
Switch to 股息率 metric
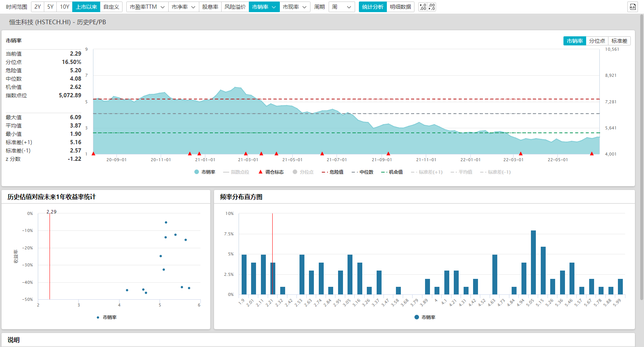(210, 7)
